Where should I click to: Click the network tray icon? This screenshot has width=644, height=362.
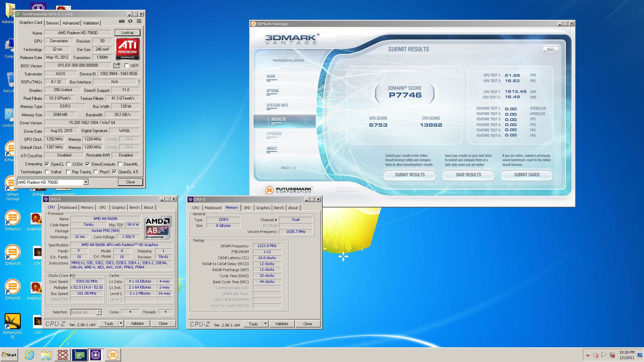(612, 355)
